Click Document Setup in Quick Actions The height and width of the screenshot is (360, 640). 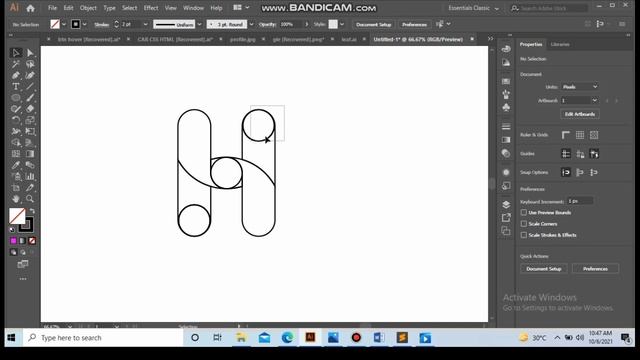[x=544, y=269]
